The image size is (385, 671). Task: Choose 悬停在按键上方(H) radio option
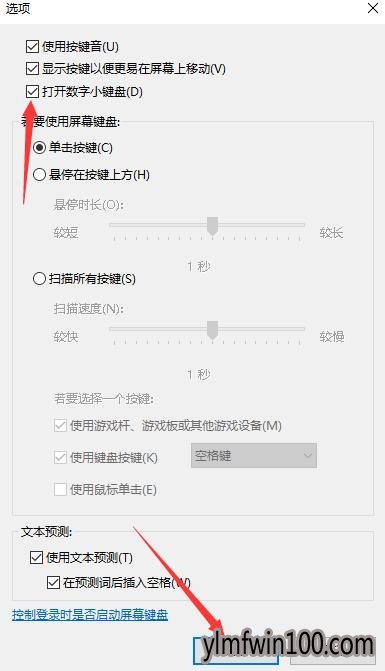pos(39,175)
